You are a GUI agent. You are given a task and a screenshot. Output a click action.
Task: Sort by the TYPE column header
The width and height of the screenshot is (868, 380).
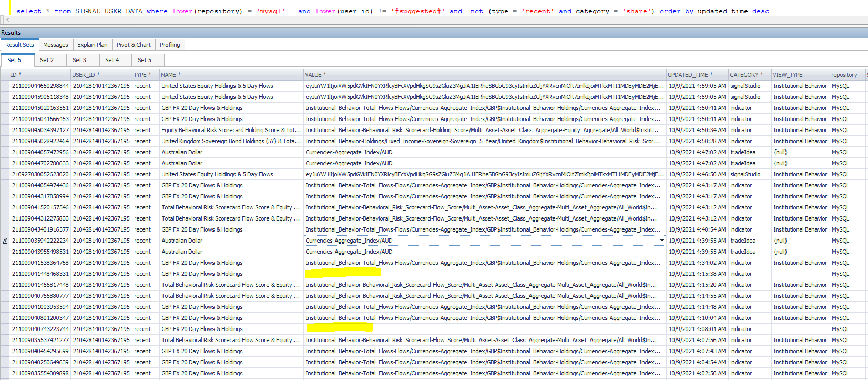tap(146, 75)
